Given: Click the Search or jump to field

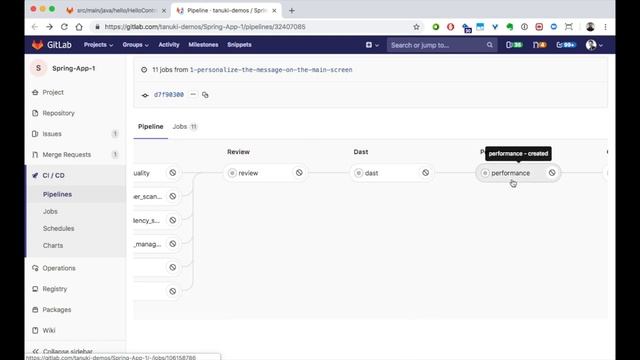Looking at the screenshot, I should tap(442, 45).
